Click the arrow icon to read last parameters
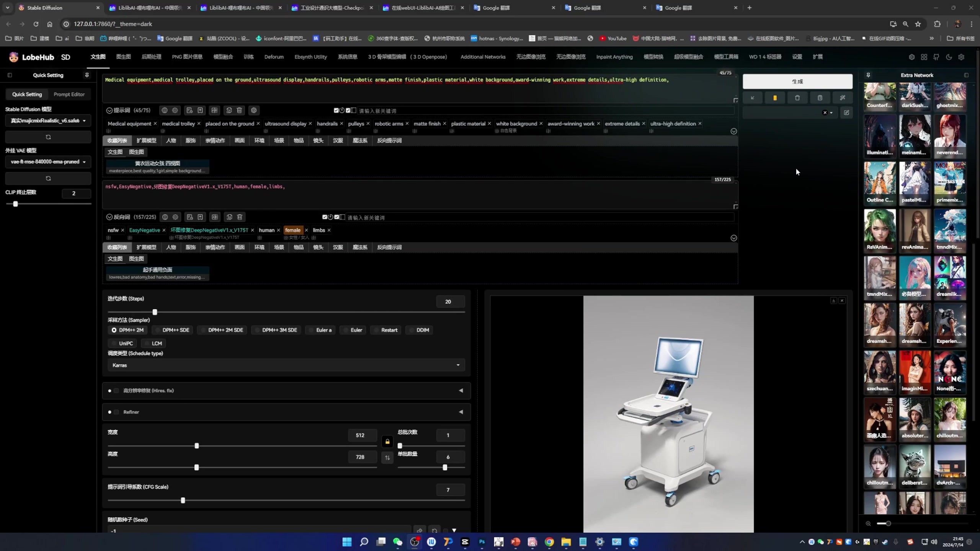 pyautogui.click(x=752, y=98)
